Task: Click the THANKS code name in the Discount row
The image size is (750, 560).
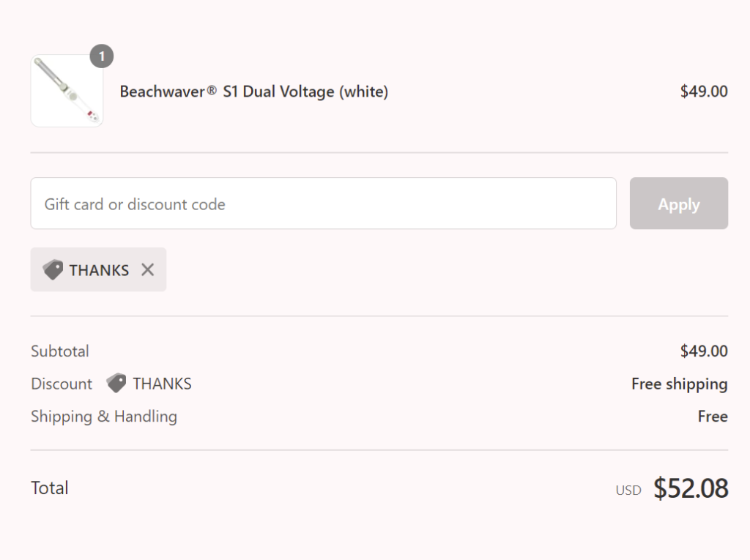Action: (x=162, y=384)
